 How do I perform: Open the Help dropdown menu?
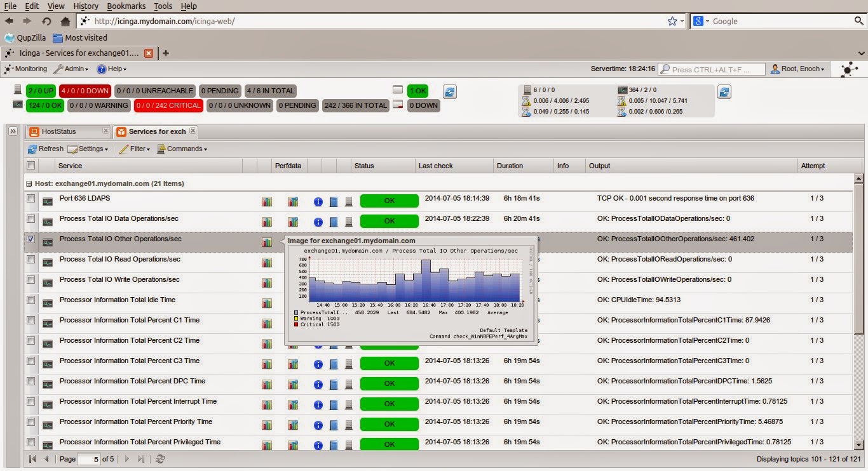pyautogui.click(x=112, y=69)
